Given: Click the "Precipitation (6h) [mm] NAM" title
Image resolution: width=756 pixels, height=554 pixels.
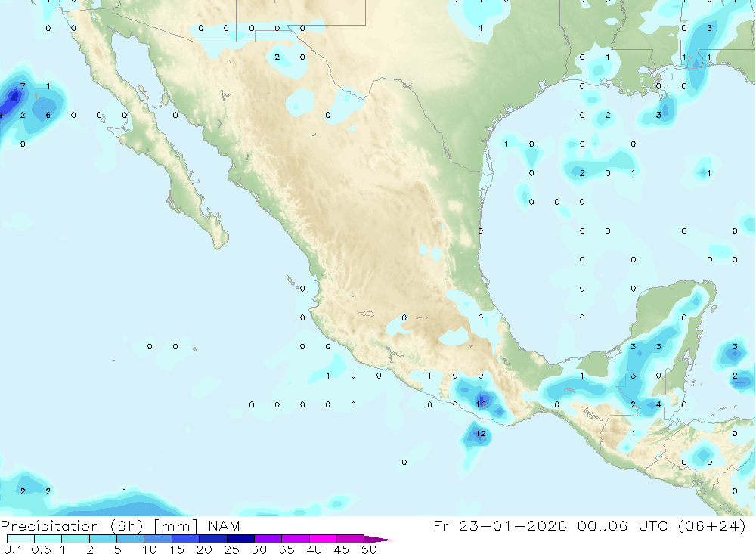Looking at the screenshot, I should [120, 526].
